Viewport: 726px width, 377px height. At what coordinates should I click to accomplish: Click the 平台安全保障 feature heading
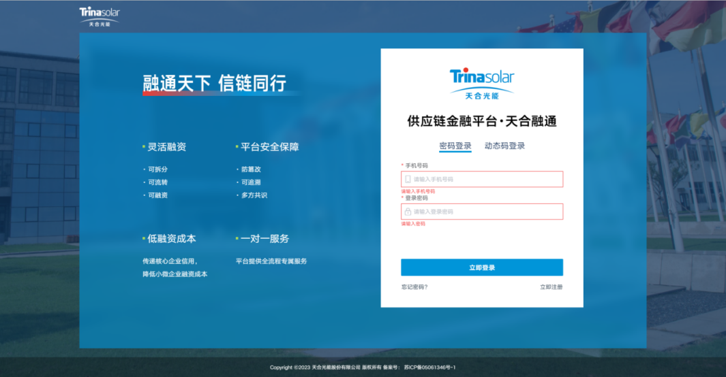coord(269,147)
